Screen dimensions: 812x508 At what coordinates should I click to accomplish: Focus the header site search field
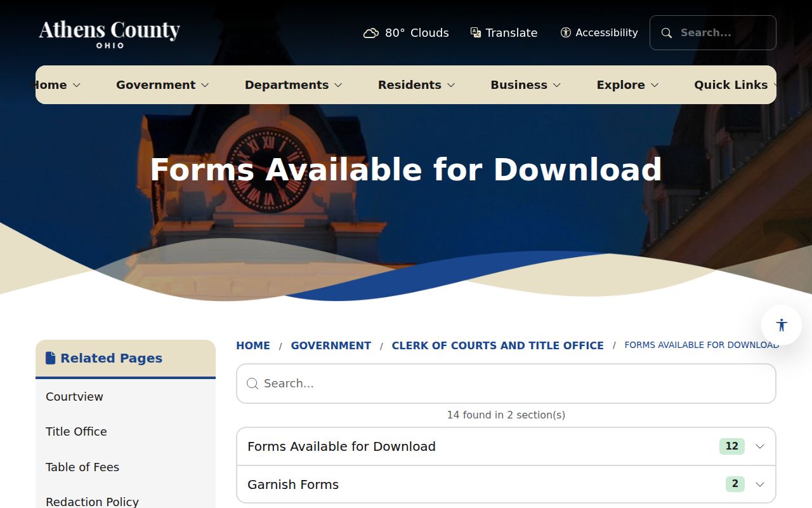coord(713,33)
